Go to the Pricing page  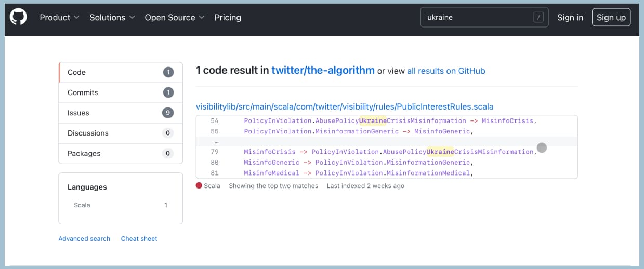coord(228,17)
